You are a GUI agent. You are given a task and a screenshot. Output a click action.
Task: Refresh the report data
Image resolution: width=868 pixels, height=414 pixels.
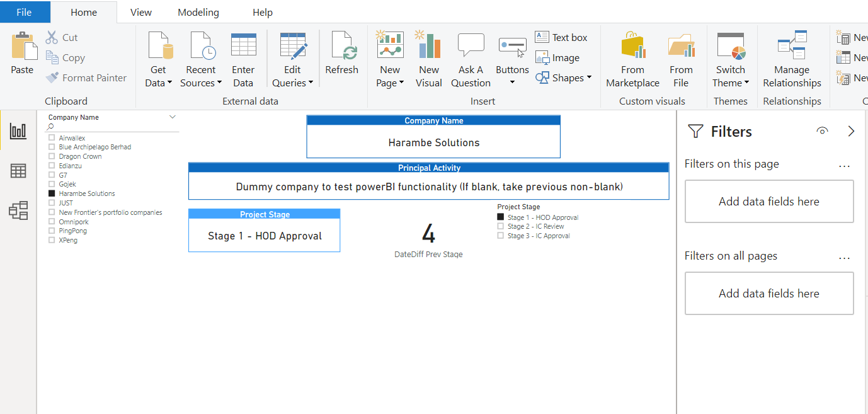pyautogui.click(x=342, y=54)
